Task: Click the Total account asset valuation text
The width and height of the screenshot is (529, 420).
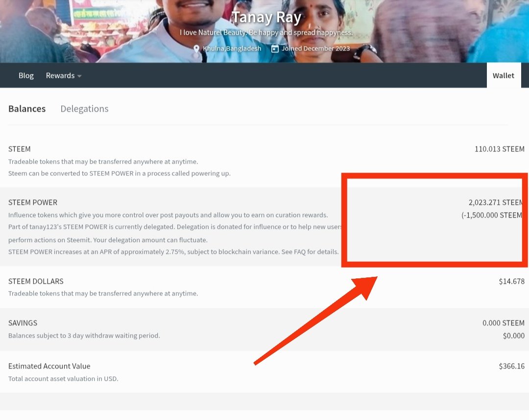Action: click(63, 379)
